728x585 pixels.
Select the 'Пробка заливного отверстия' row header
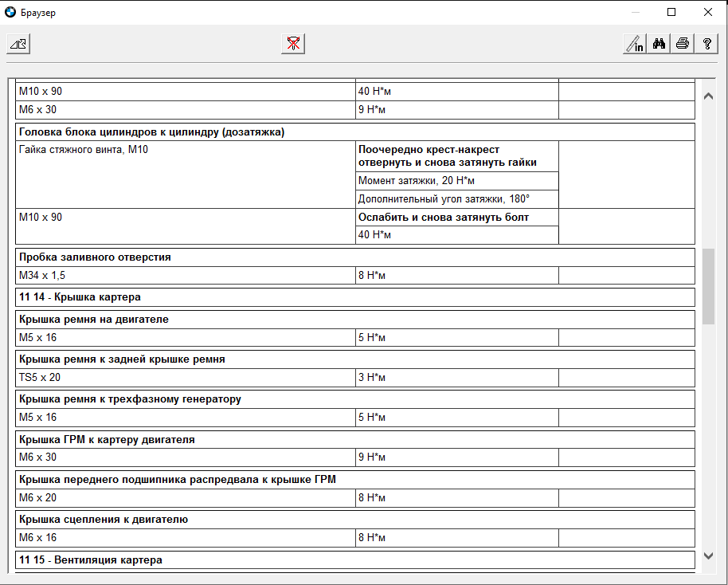pyautogui.click(x=95, y=257)
